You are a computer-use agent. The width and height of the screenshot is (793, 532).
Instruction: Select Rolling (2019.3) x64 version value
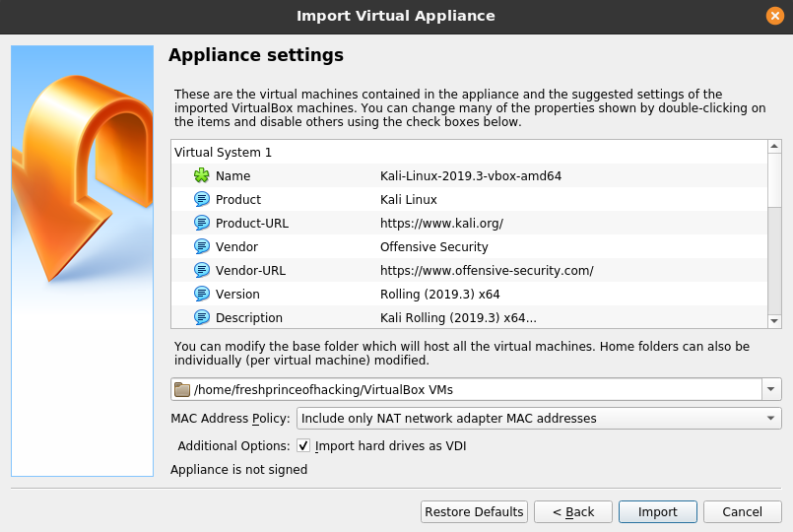tap(440, 295)
